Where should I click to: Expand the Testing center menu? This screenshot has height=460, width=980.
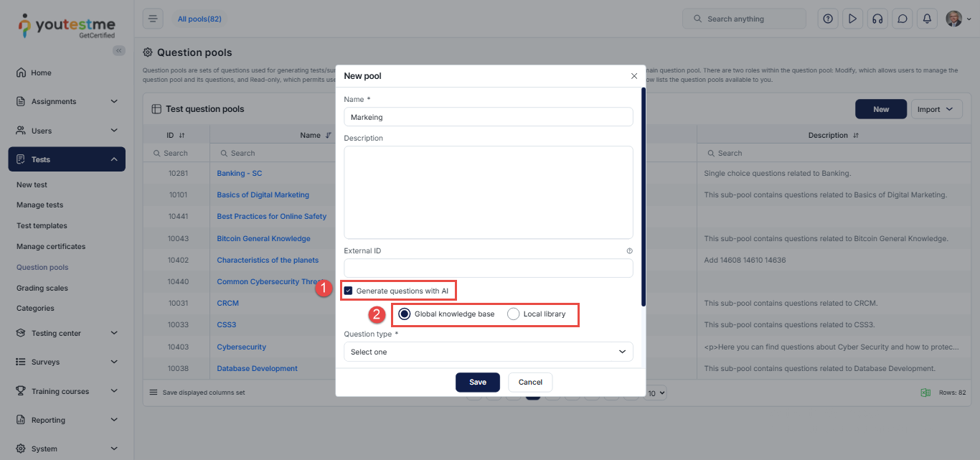click(67, 333)
